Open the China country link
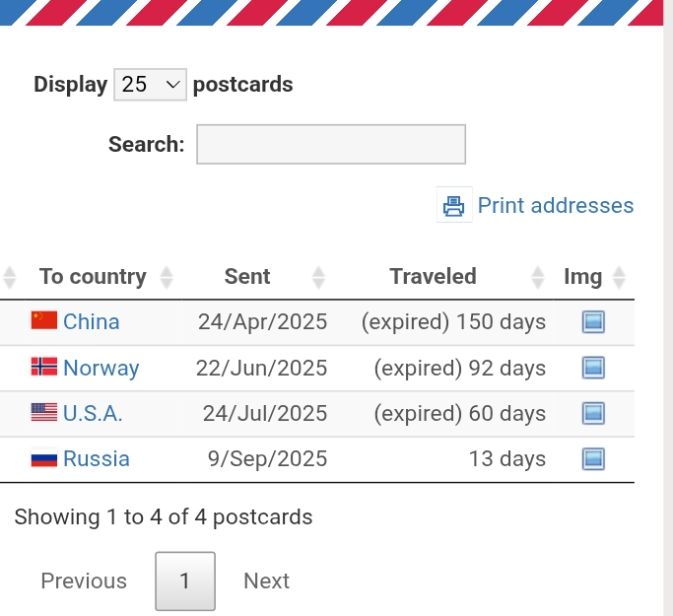 click(92, 322)
